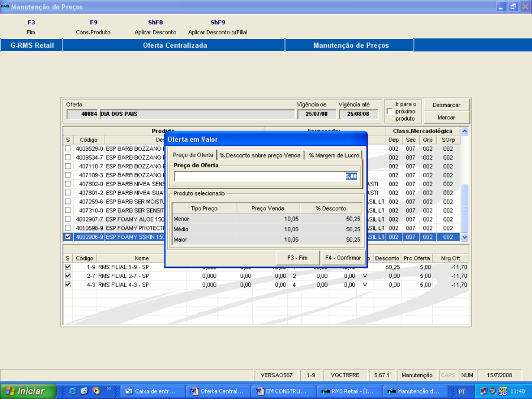The width and height of the screenshot is (532, 399).
Task: Tick checkbox for product 4009529-0
Action: click(x=67, y=149)
